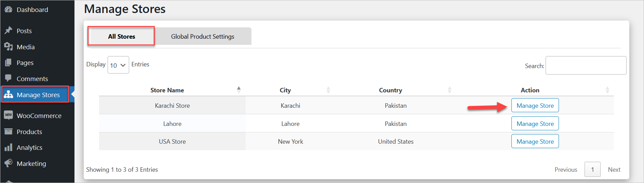
Task: Click the Products archive box icon
Action: click(x=9, y=132)
